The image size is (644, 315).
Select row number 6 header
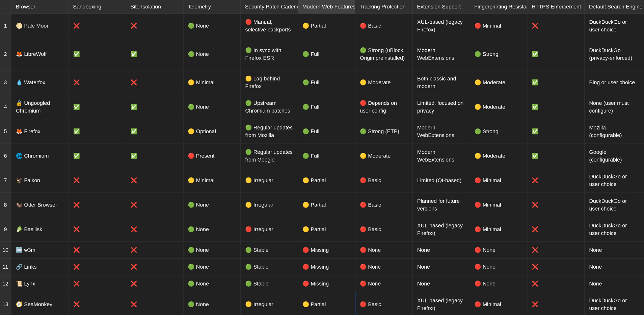pos(5,156)
